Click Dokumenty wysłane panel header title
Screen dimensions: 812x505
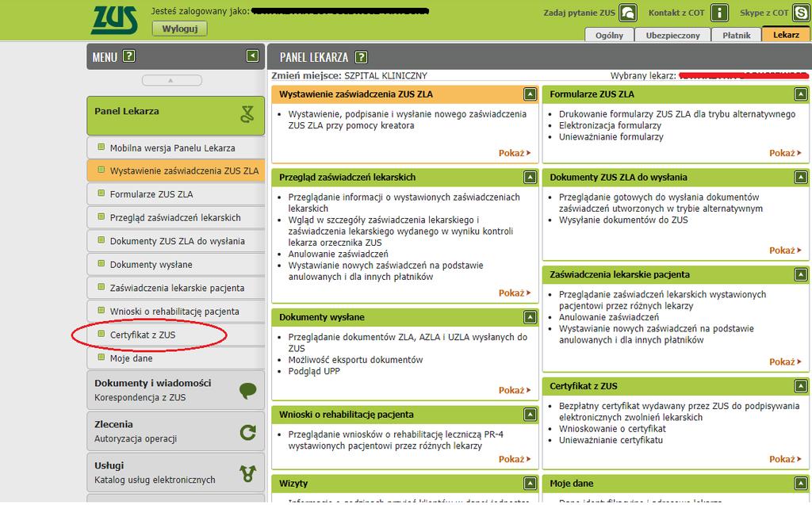(322, 317)
